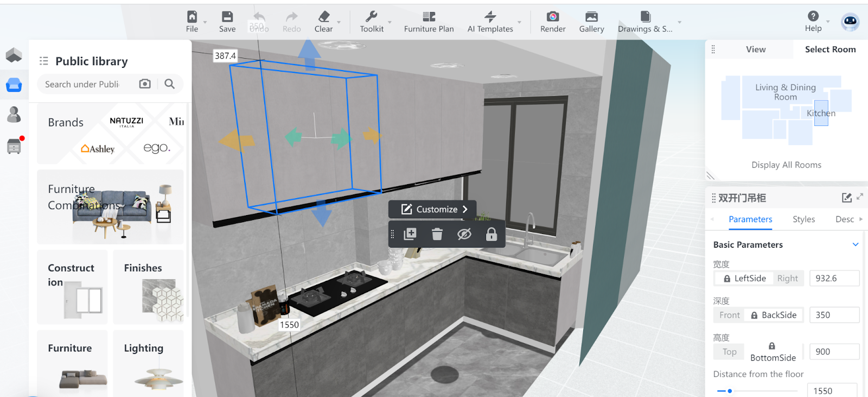
Task: Expand the properties panel to full size
Action: point(860,197)
